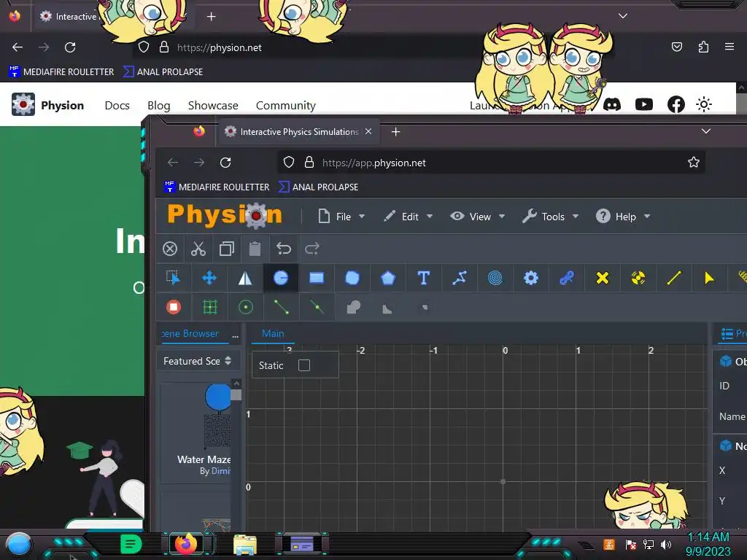Image resolution: width=747 pixels, height=560 pixels.
Task: Click the Delete circled X icon
Action: click(x=169, y=249)
